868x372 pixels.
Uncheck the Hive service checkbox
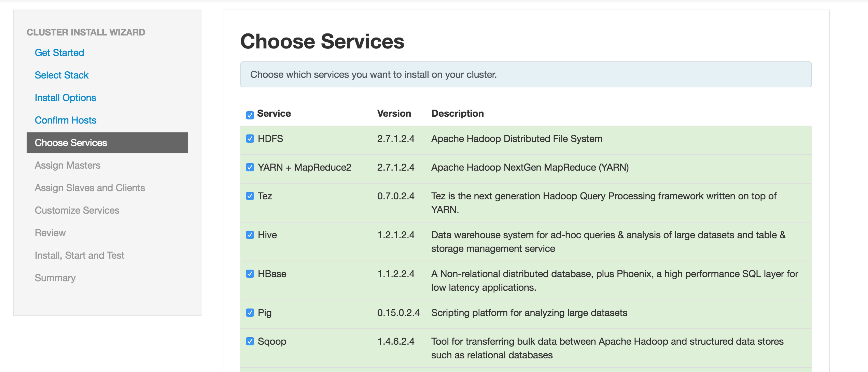point(250,235)
